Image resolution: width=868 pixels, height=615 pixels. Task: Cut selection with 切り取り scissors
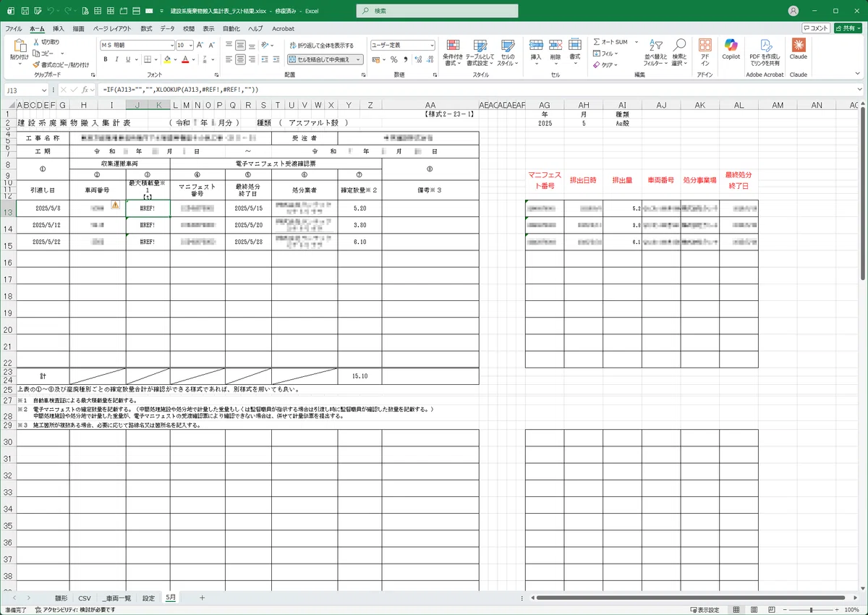46,42
